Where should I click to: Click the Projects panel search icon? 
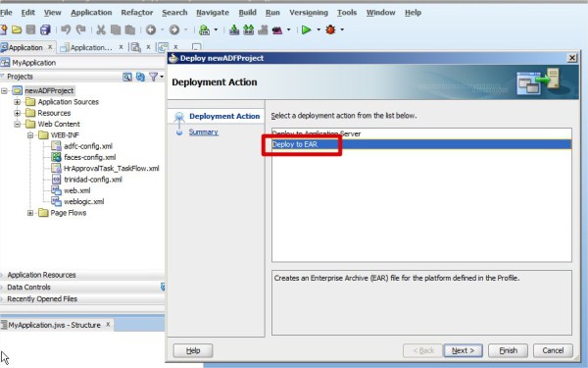pyautogui.click(x=127, y=77)
